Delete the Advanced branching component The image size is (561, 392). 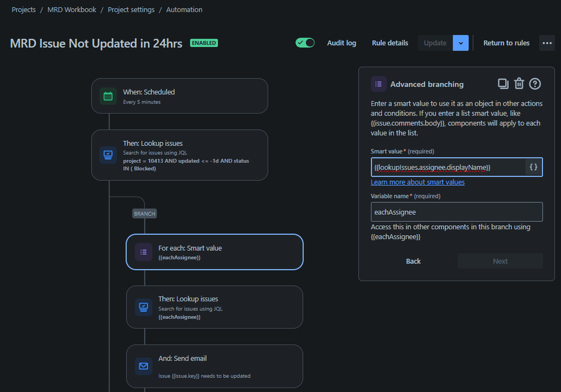tap(519, 83)
